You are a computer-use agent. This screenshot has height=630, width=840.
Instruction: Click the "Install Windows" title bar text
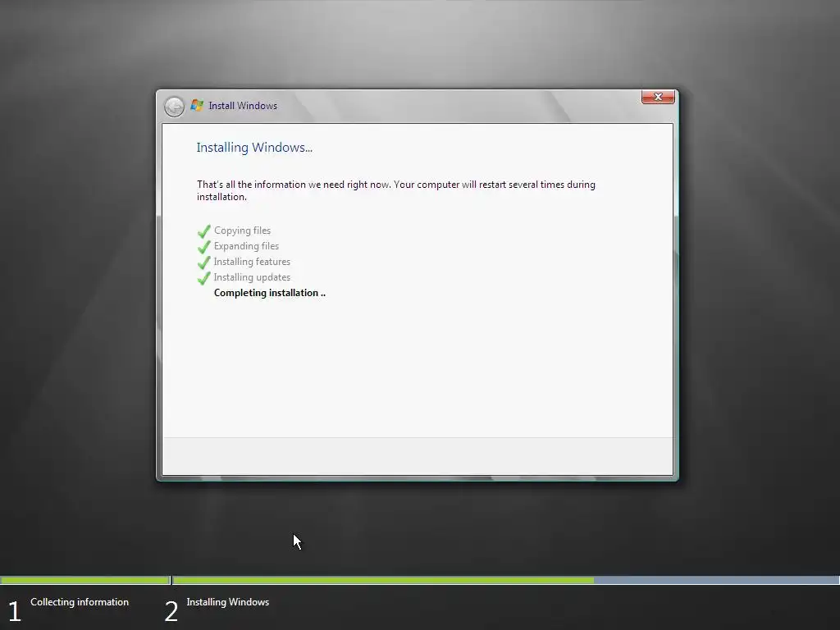tap(243, 106)
